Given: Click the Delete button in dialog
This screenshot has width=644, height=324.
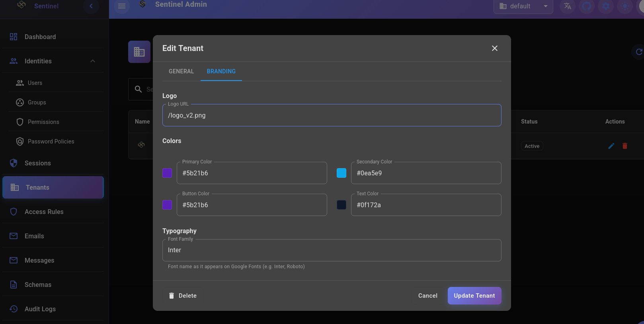Looking at the screenshot, I should 183,296.
